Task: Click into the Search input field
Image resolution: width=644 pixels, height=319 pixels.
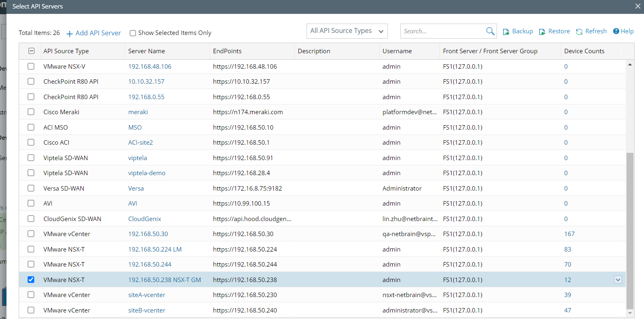Action: [443, 31]
